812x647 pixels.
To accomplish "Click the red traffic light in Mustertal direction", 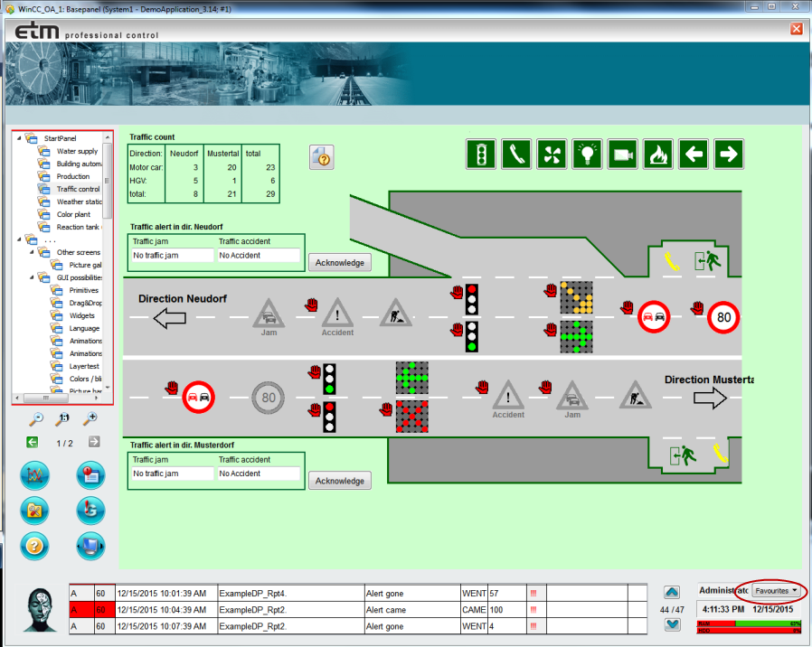I will pyautogui.click(x=329, y=417).
